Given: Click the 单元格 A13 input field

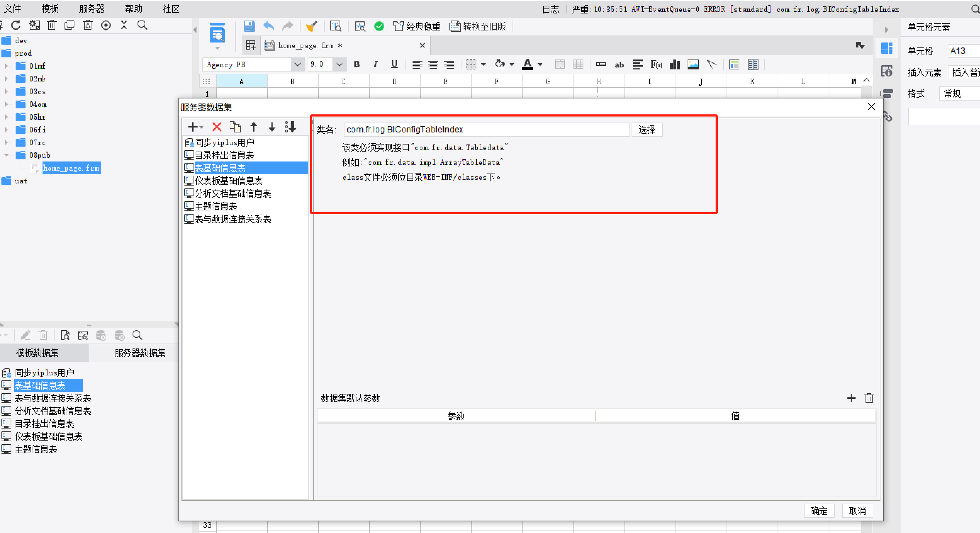Looking at the screenshot, I should pyautogui.click(x=963, y=51).
